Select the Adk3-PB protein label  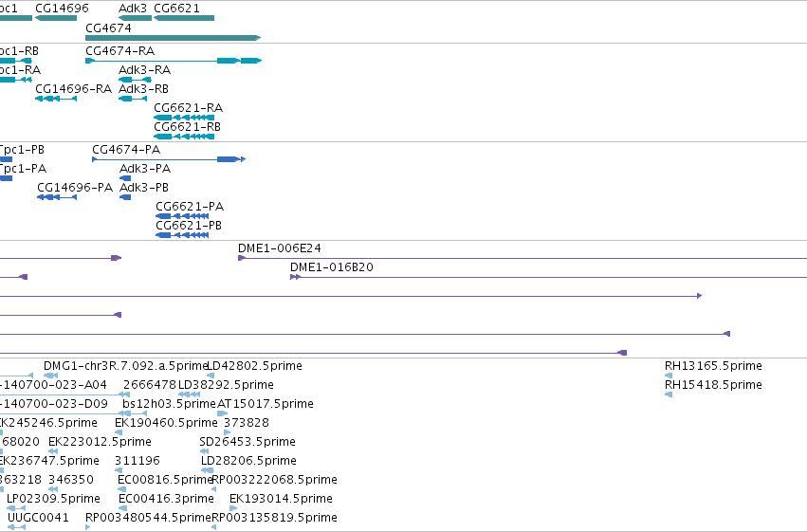[x=144, y=188]
